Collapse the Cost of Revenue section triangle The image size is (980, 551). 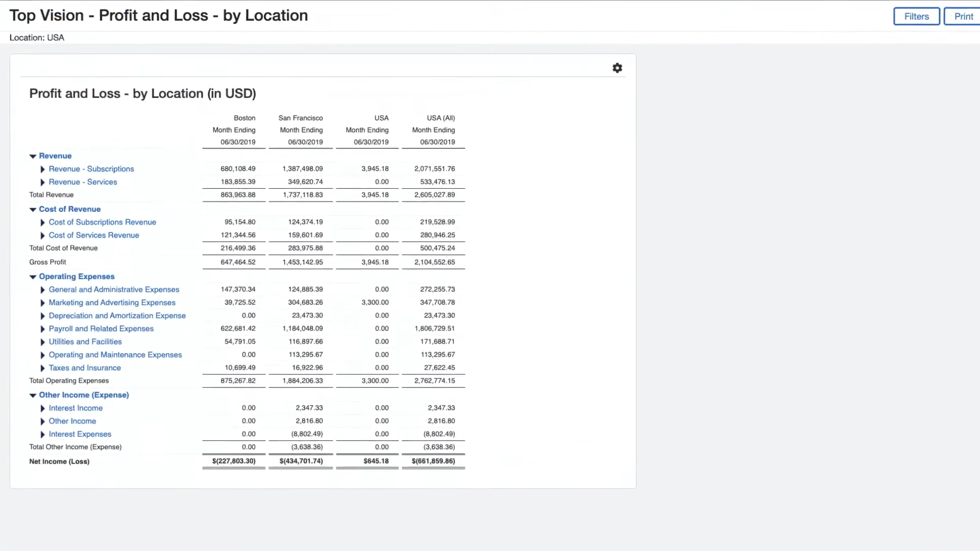[33, 209]
